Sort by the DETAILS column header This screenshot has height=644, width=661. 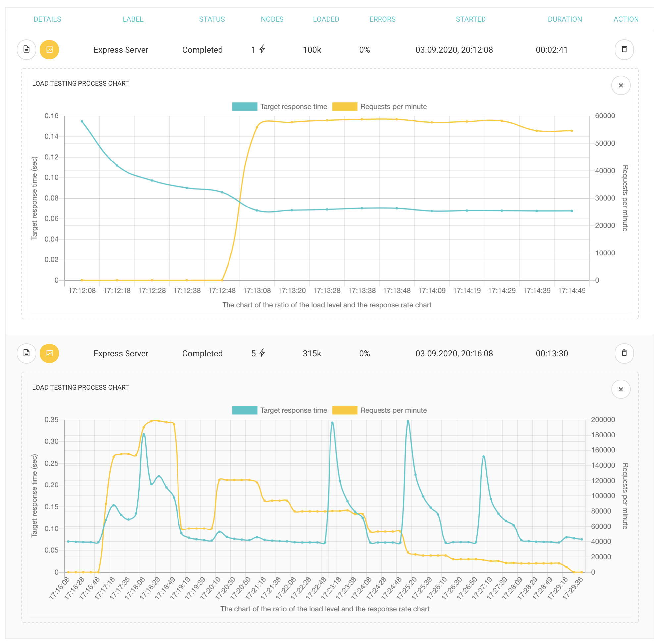click(47, 19)
